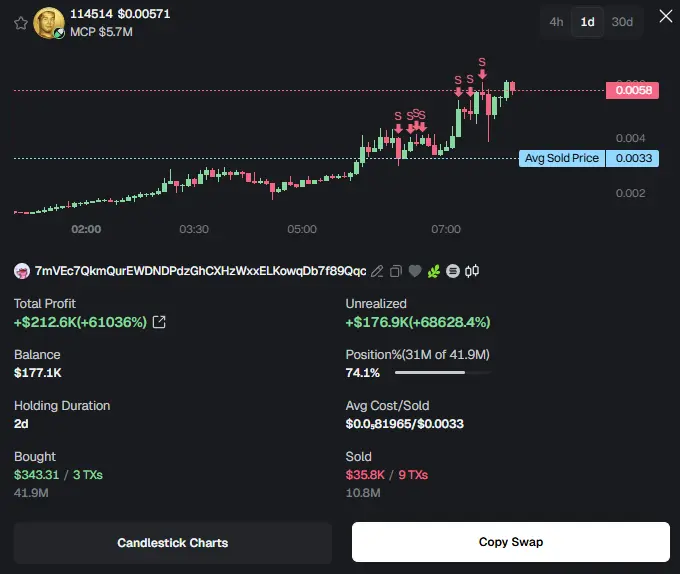
Task: Click Holding Duration value 2d
Action: point(21,424)
